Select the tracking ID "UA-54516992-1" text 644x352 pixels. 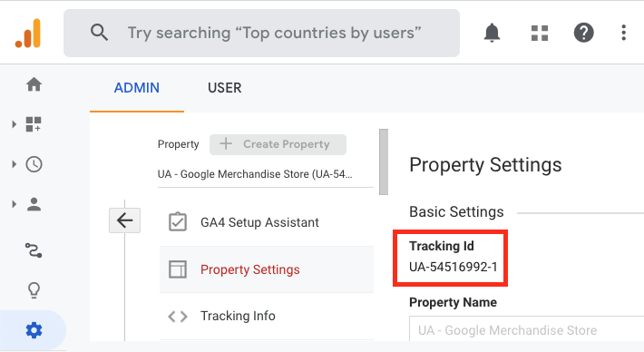point(453,267)
